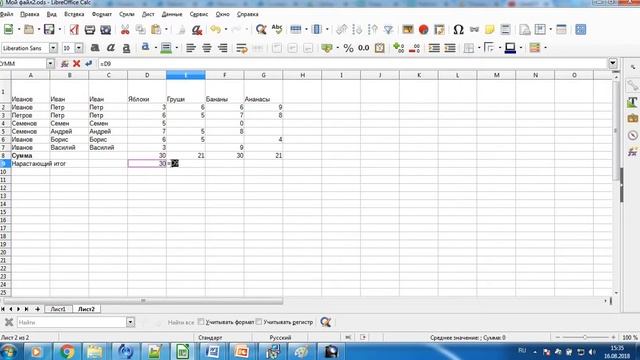Add decimal place icon

coord(398,48)
